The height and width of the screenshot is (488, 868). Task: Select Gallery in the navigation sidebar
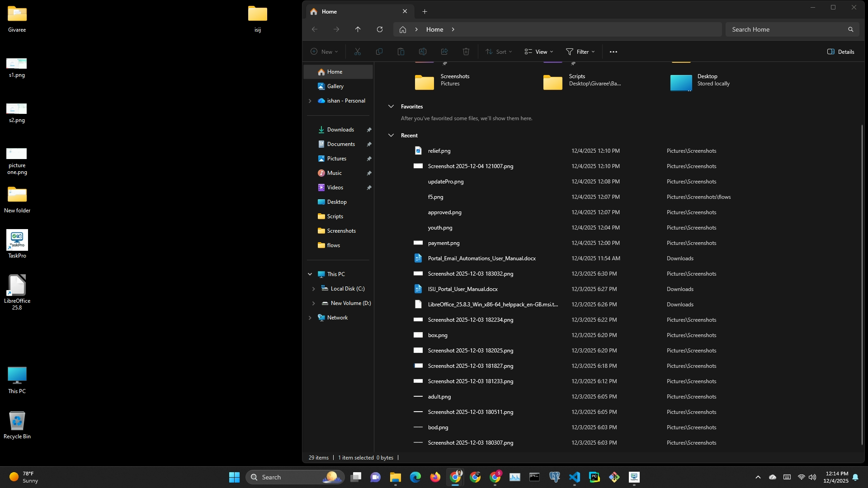(x=335, y=86)
